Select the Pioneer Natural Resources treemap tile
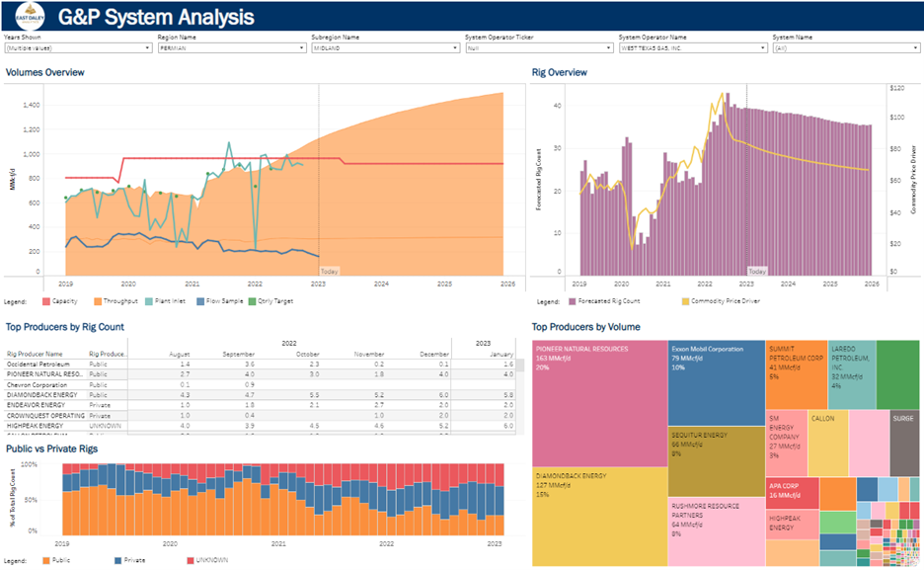The height and width of the screenshot is (570, 924). pos(600,403)
